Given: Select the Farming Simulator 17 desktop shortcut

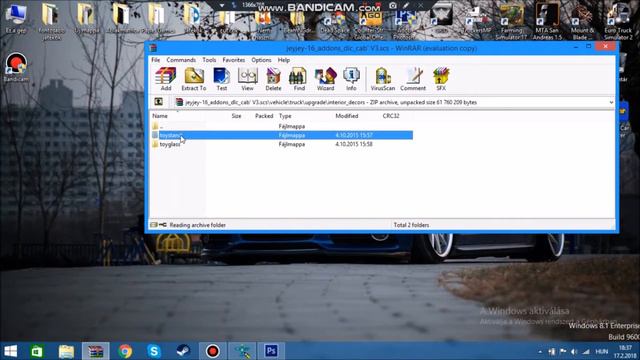Looking at the screenshot, I should coord(511,23).
